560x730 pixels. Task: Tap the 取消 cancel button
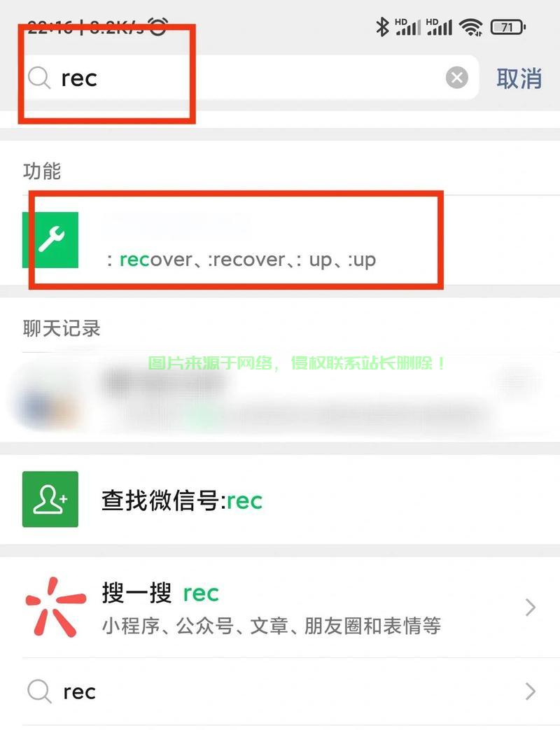tap(519, 78)
